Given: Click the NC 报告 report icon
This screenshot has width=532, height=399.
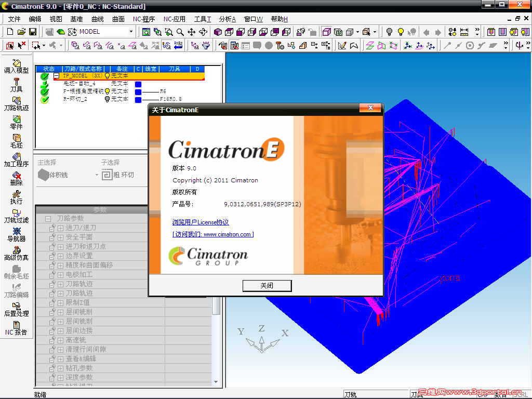Looking at the screenshot, I should (x=16, y=328).
